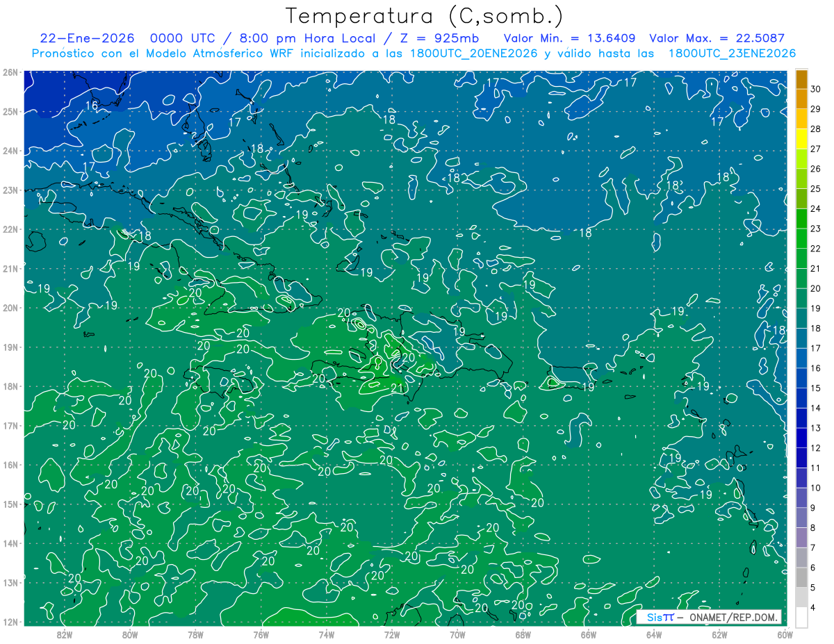This screenshot has width=834, height=644.
Task: Click the "80W" longitude axis label
Action: 130,634
